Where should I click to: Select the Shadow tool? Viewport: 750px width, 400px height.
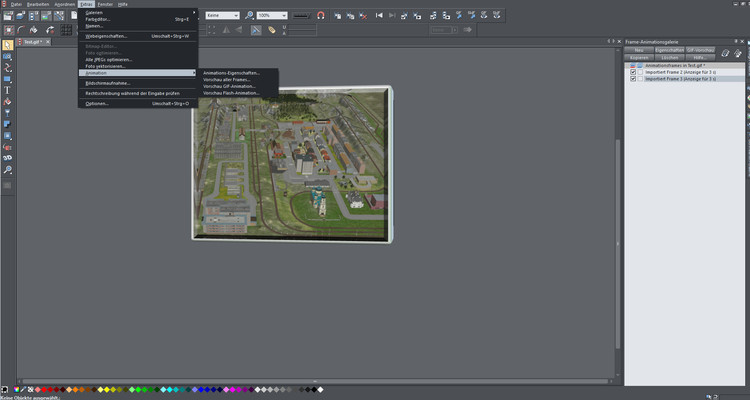(x=7, y=124)
